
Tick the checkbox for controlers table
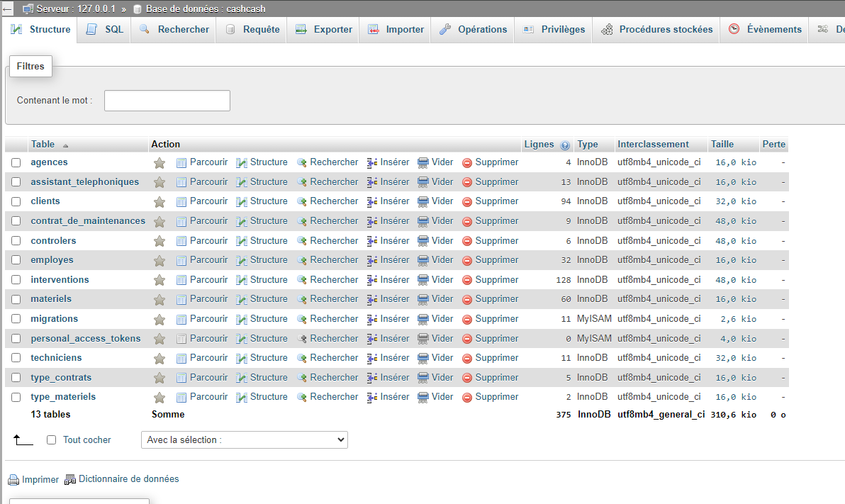click(16, 241)
